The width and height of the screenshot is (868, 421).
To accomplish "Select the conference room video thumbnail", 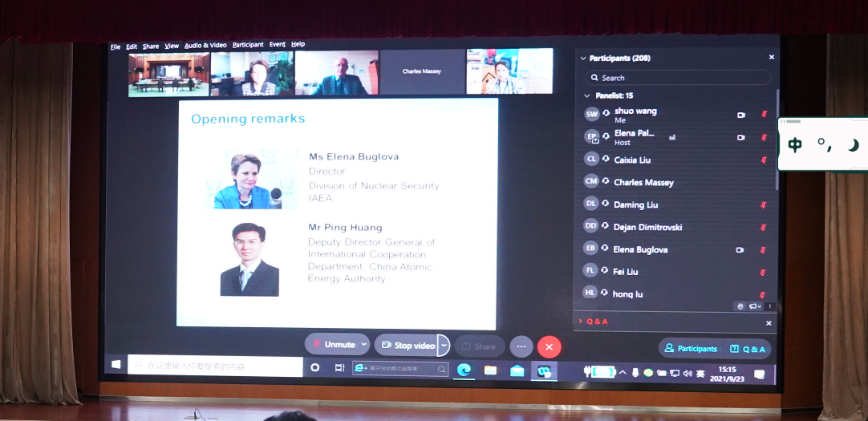I will [x=168, y=74].
